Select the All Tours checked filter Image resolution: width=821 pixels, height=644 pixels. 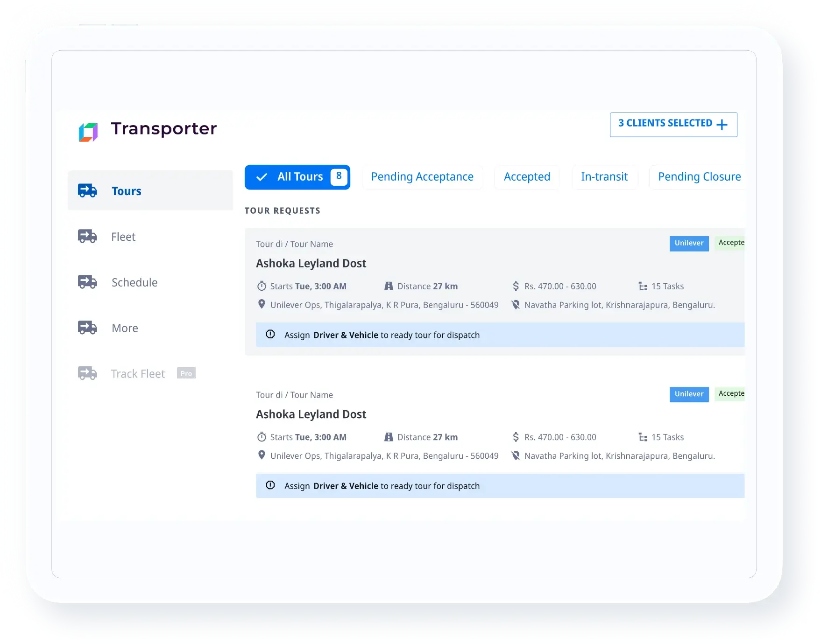[297, 177]
